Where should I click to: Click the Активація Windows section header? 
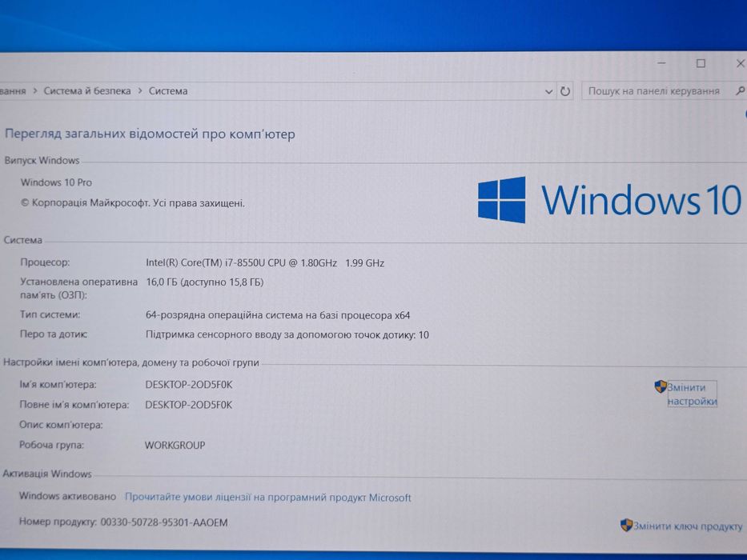point(47,474)
